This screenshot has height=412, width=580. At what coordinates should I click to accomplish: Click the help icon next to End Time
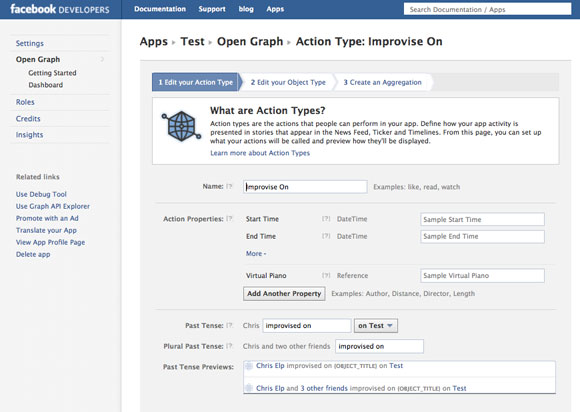point(326,236)
